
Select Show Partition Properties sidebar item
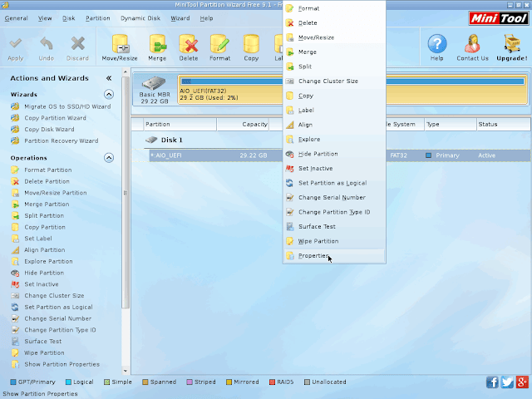click(x=62, y=364)
